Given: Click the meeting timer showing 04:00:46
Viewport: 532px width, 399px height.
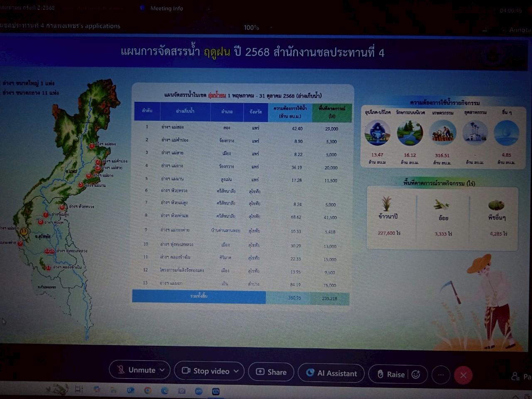Looking at the screenshot, I should [x=510, y=10].
